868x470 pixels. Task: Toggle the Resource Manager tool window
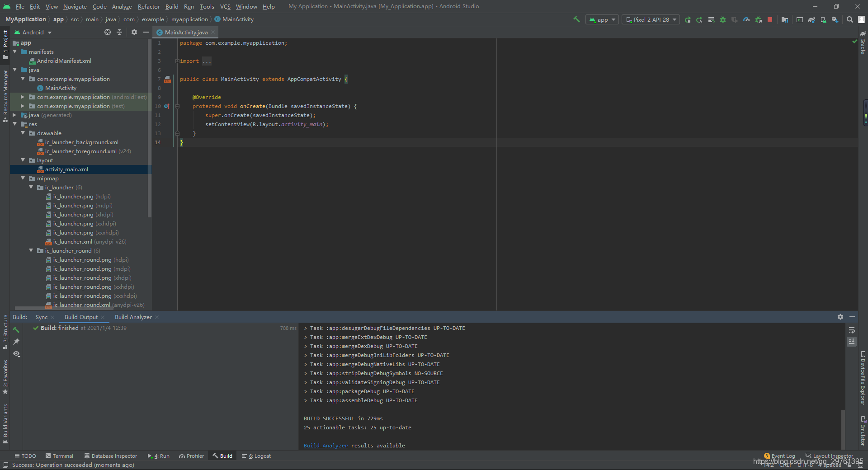click(5, 96)
